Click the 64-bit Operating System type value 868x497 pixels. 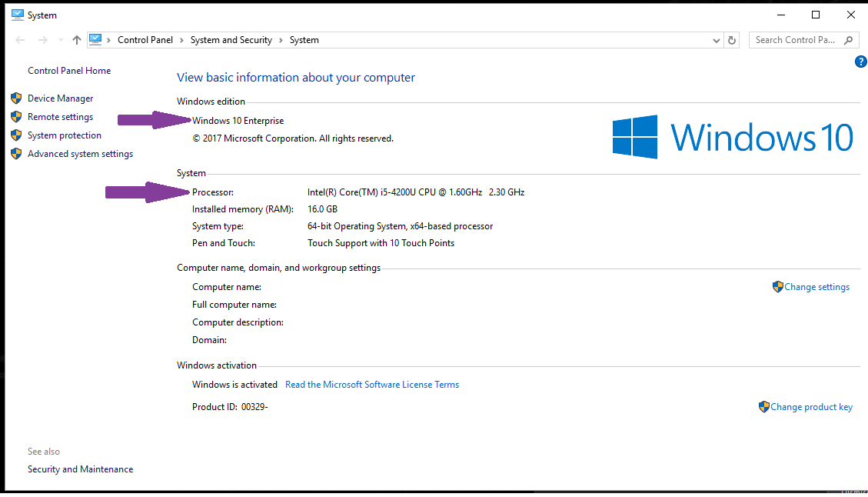pyautogui.click(x=400, y=226)
